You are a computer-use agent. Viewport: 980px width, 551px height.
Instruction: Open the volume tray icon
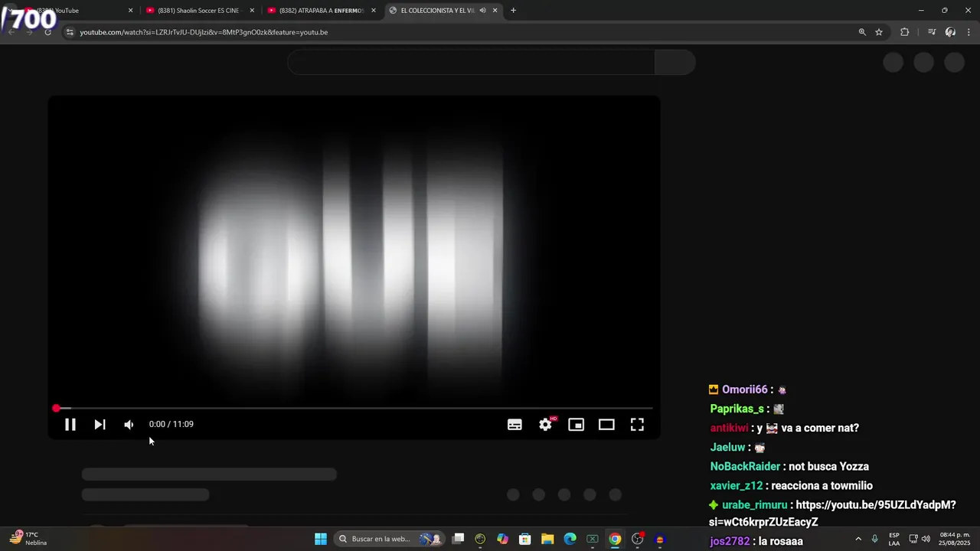[926, 539]
